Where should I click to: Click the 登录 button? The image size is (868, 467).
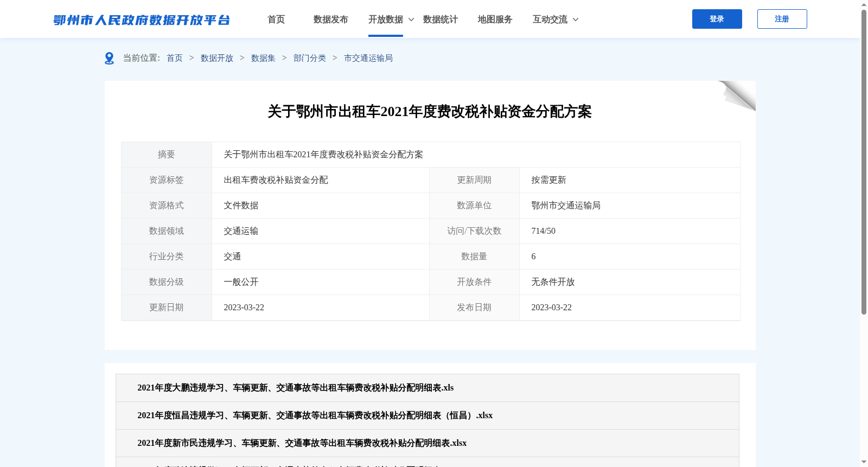(x=717, y=19)
